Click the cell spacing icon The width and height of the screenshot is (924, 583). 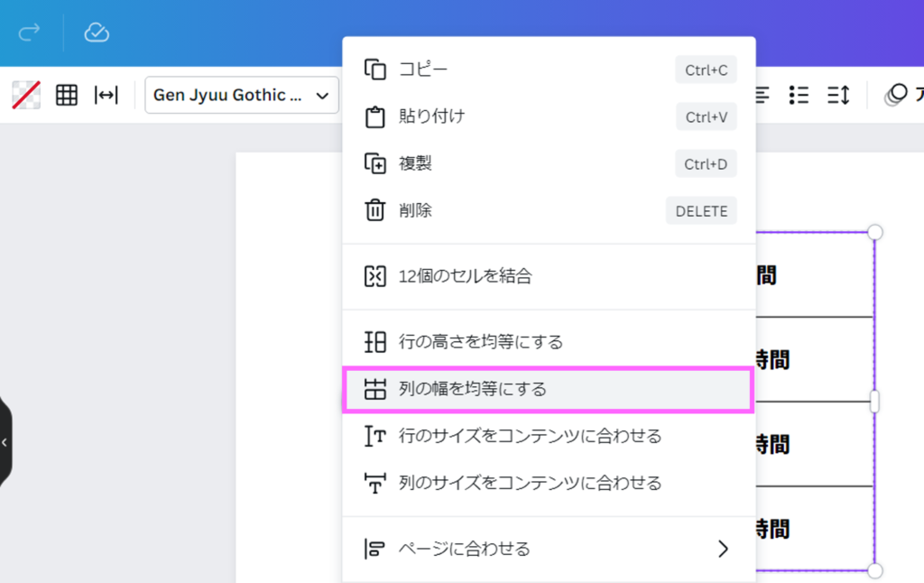coord(106,95)
